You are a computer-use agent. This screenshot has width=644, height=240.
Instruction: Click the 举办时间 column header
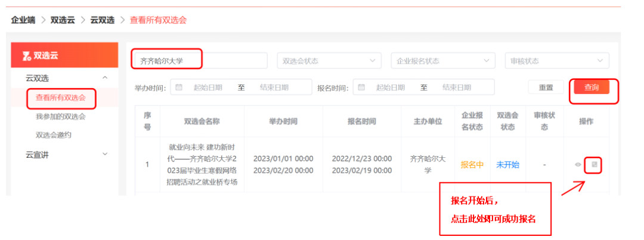pos(283,121)
